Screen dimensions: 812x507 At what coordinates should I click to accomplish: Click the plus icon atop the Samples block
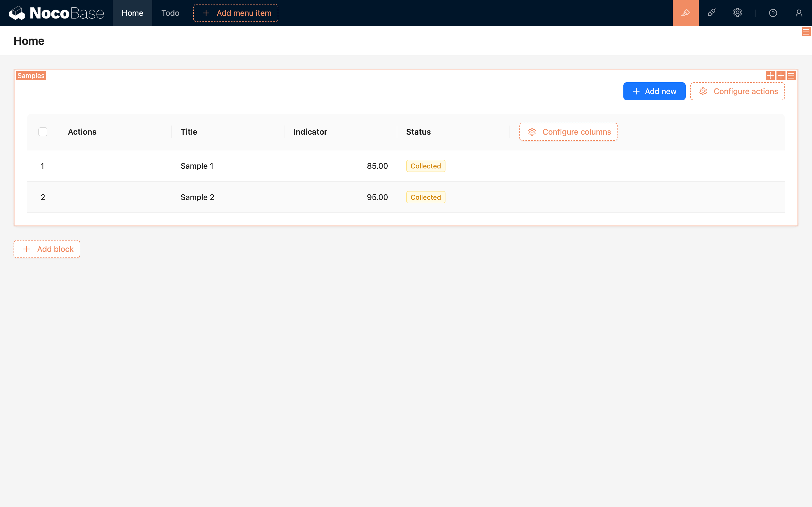(781, 75)
